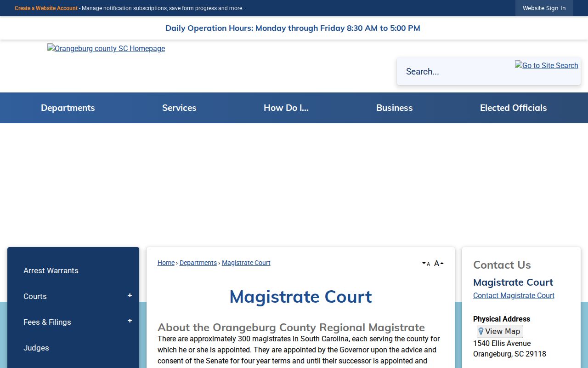588x368 pixels.
Task: Open the Business menu
Action: pyautogui.click(x=395, y=108)
